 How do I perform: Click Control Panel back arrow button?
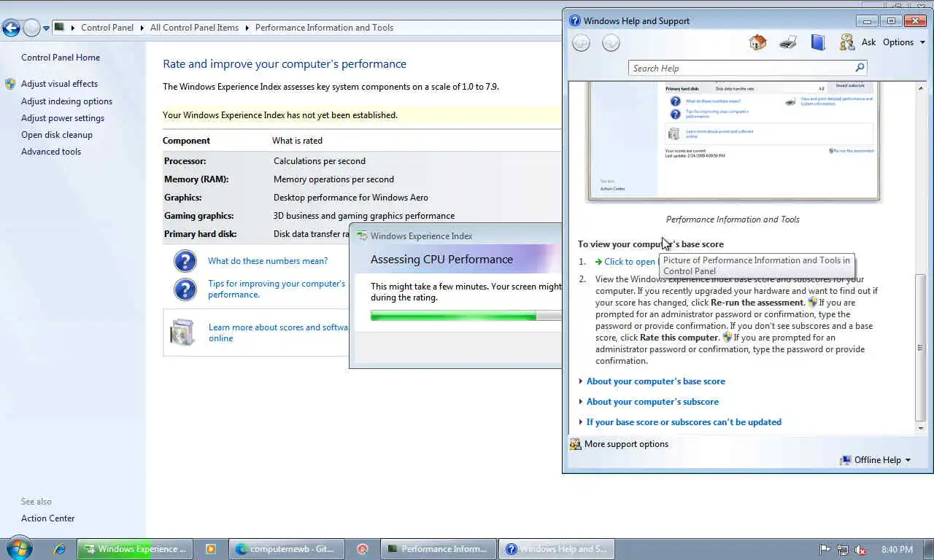tap(11, 28)
